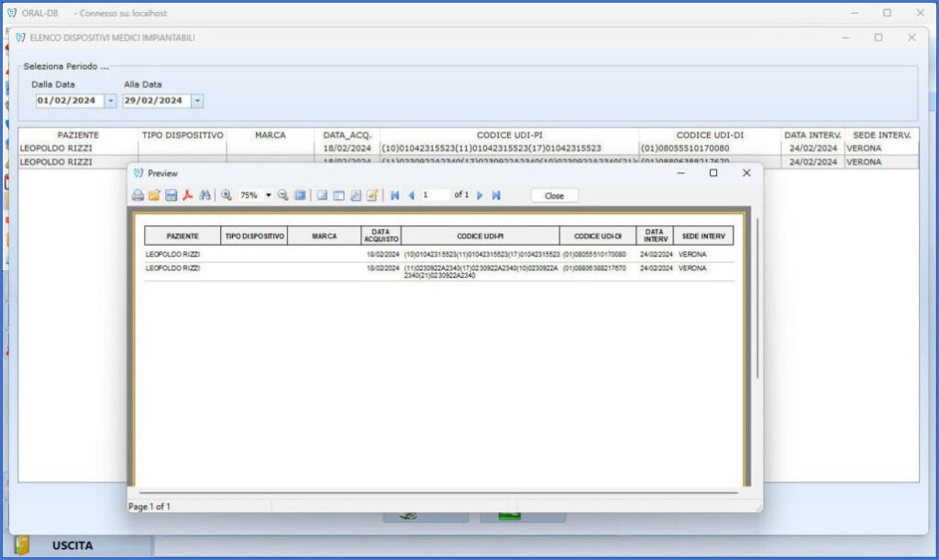The height and width of the screenshot is (560, 939).
Task: Find text with the binoculars icon
Action: [x=204, y=195]
